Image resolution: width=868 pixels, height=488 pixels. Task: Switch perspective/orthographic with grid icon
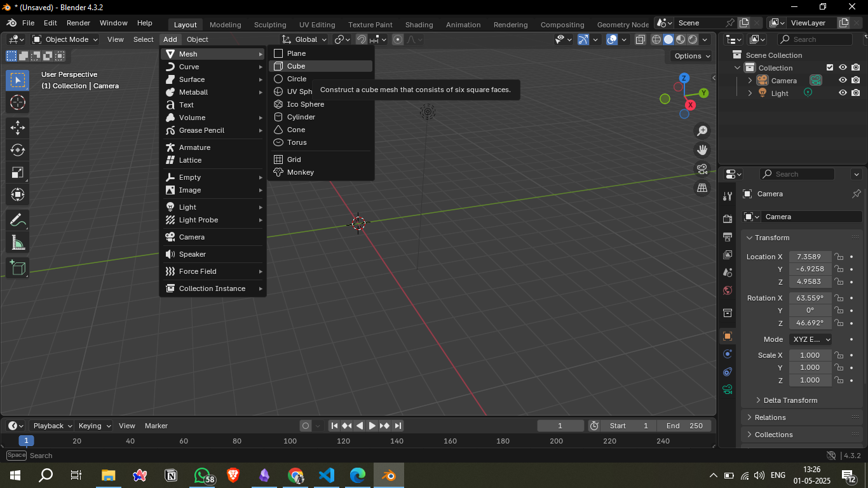(702, 188)
